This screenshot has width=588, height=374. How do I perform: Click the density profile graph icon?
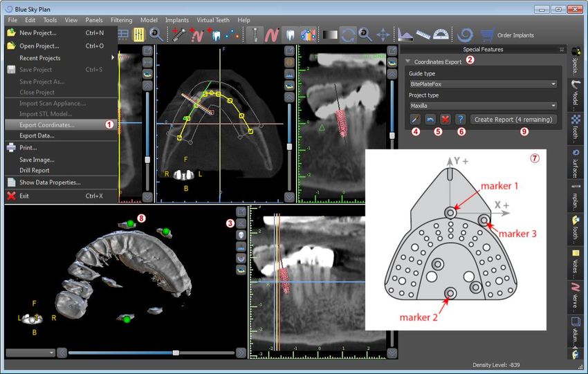coord(405,35)
